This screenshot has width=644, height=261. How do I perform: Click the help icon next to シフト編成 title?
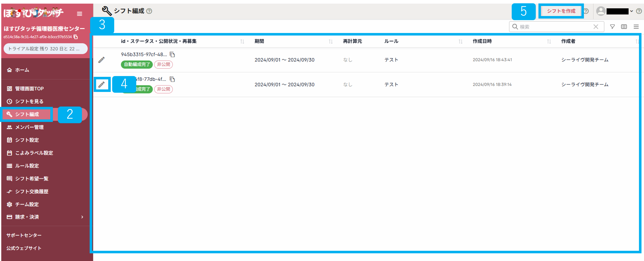pos(149,11)
